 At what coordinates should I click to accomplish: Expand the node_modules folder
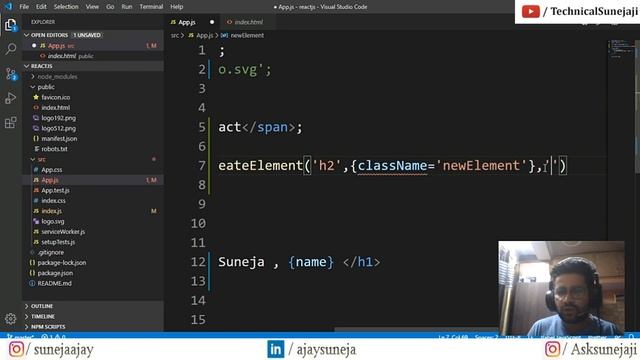[x=57, y=77]
